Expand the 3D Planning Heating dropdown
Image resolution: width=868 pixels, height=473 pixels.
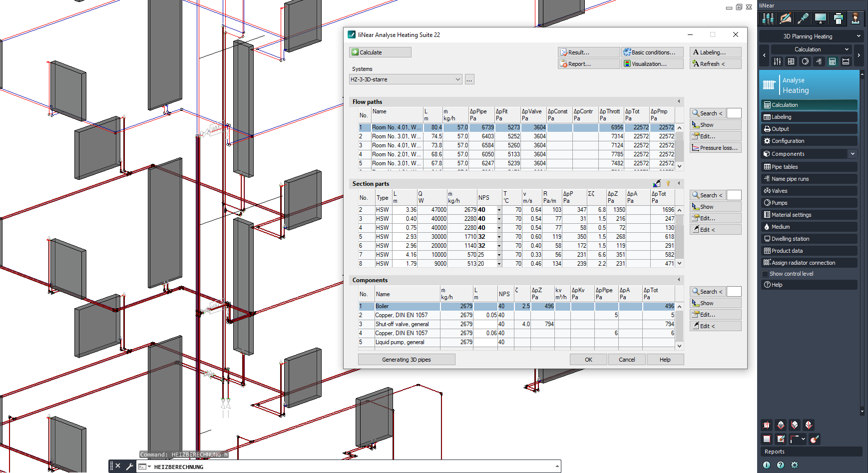pos(859,36)
